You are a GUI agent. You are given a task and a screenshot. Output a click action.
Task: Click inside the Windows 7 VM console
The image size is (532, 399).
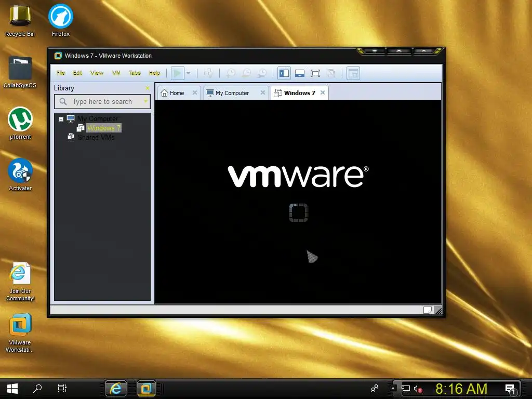click(x=298, y=202)
